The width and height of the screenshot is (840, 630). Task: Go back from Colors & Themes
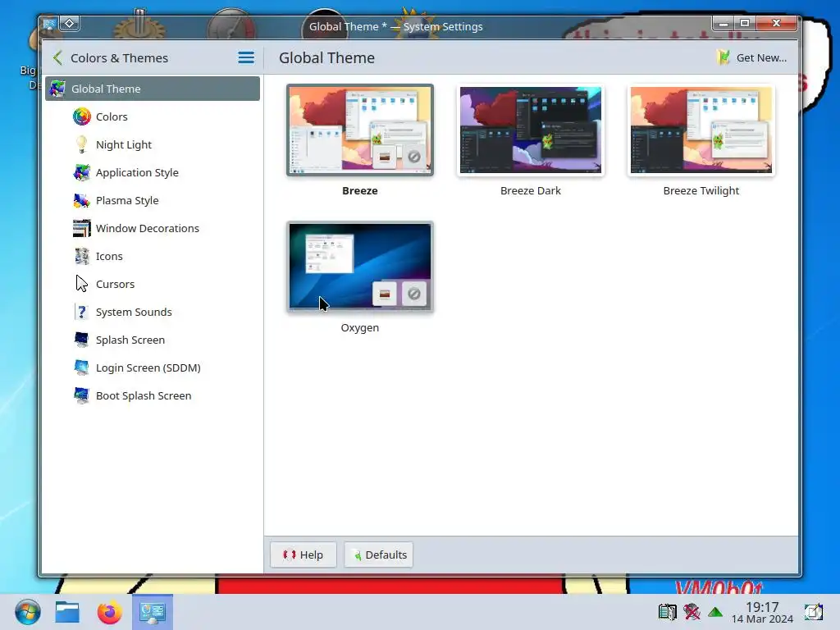pos(58,58)
